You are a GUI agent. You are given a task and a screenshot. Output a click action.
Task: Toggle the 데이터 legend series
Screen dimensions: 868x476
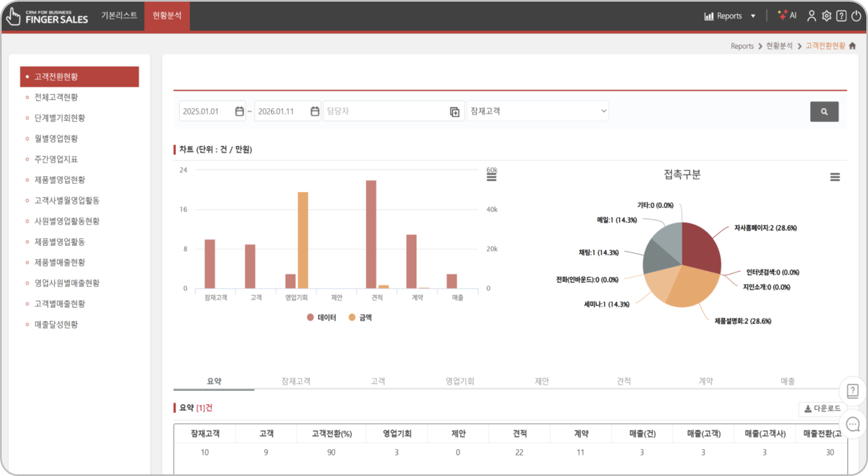321,317
